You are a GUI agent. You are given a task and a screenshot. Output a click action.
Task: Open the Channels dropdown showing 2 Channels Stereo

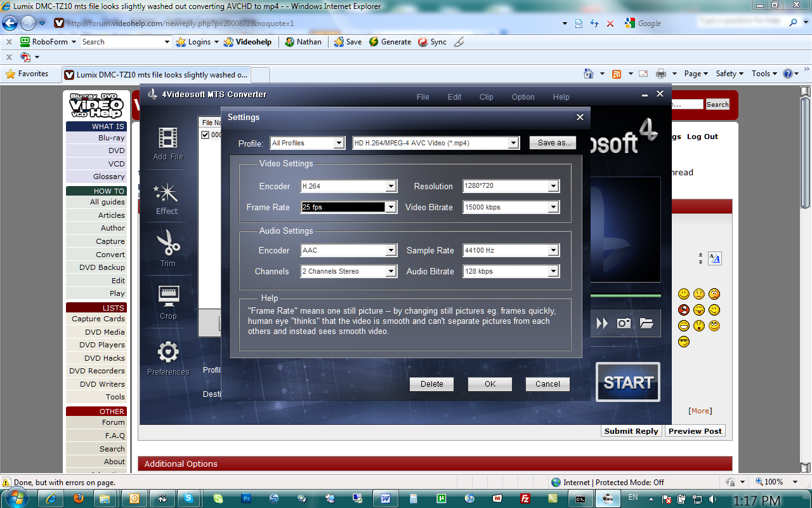[x=349, y=271]
